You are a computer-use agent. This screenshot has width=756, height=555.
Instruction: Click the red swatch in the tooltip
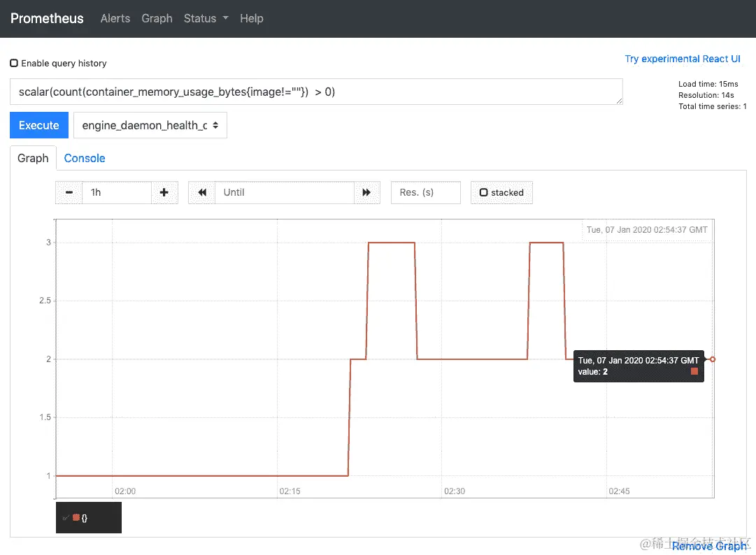(x=694, y=371)
